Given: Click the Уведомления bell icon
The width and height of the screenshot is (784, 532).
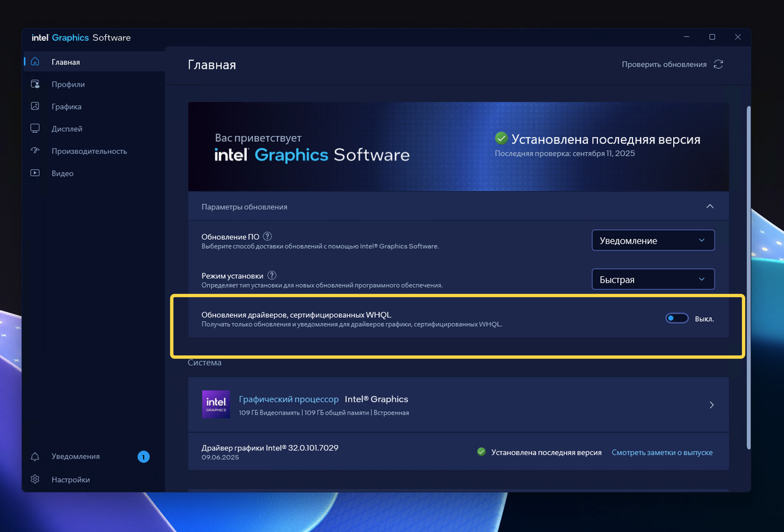Looking at the screenshot, I should (x=35, y=457).
